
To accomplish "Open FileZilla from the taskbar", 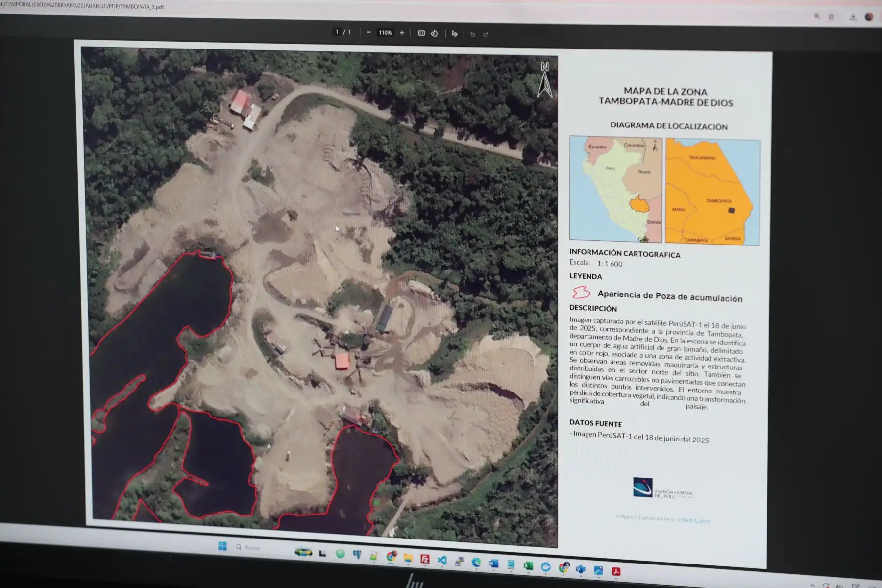I will tap(425, 559).
